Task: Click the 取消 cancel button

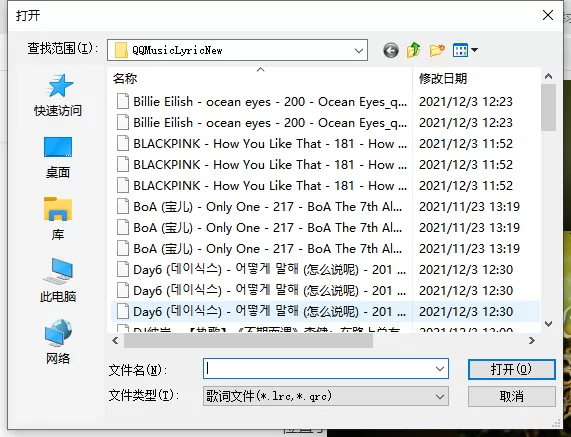Action: pyautogui.click(x=512, y=397)
